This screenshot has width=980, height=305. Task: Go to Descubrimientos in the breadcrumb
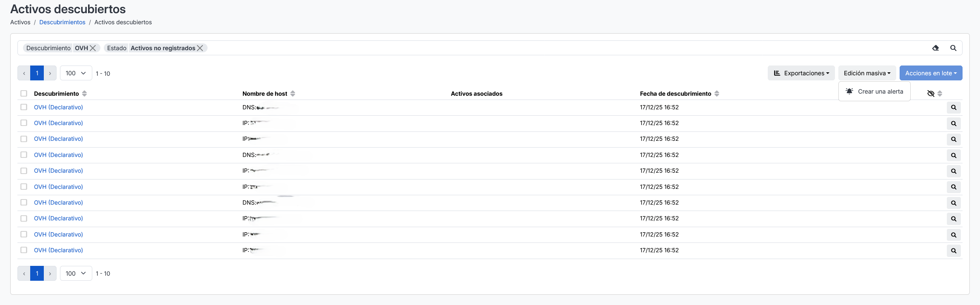[x=62, y=22]
